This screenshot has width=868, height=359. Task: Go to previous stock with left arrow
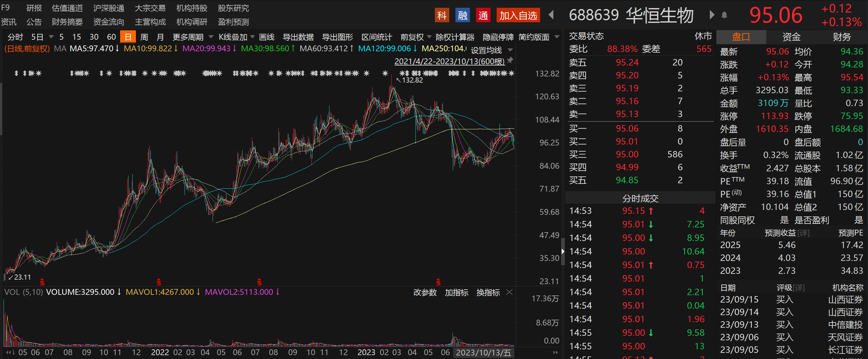click(x=551, y=15)
